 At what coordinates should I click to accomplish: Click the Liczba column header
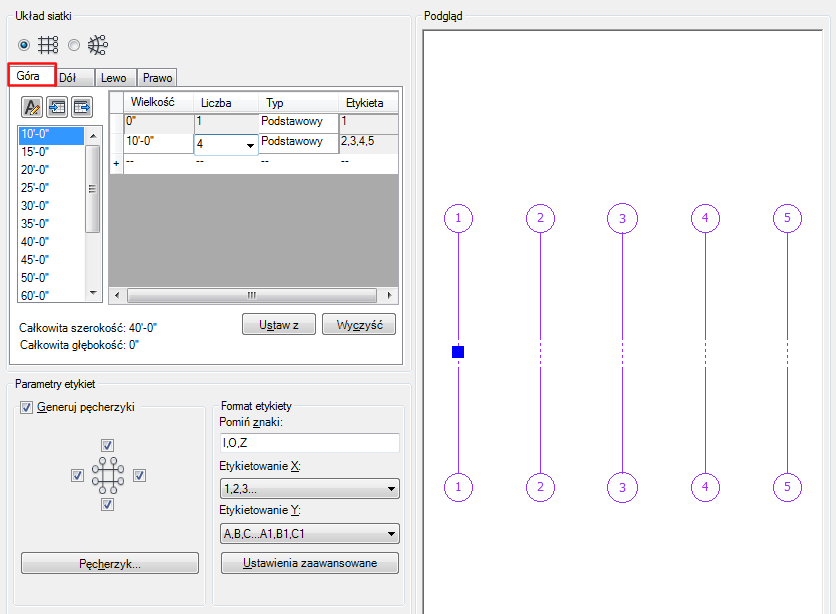pos(226,102)
